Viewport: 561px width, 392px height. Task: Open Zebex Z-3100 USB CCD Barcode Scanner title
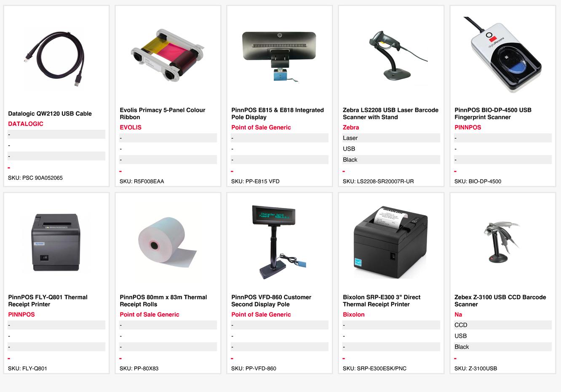(x=500, y=301)
